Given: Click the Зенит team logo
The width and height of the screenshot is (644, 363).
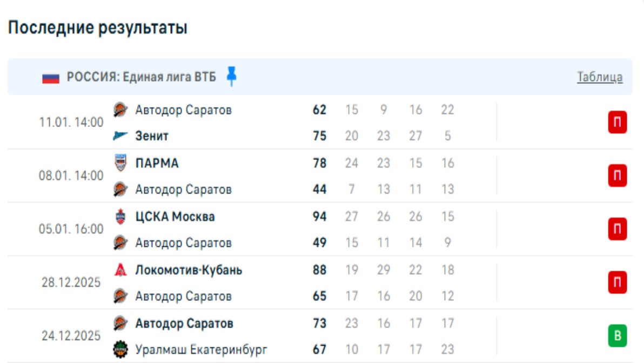Looking at the screenshot, I should [x=120, y=136].
